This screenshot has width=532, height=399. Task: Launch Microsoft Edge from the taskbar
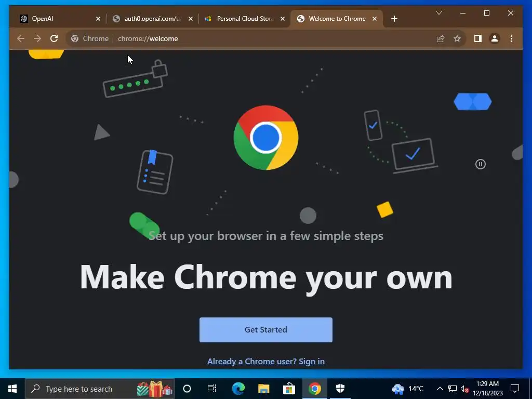[x=238, y=389]
